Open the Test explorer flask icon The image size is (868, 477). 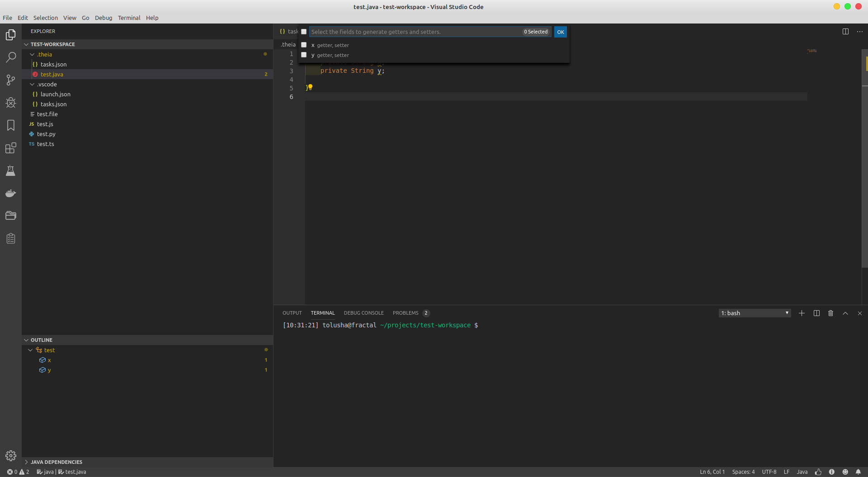[10, 170]
